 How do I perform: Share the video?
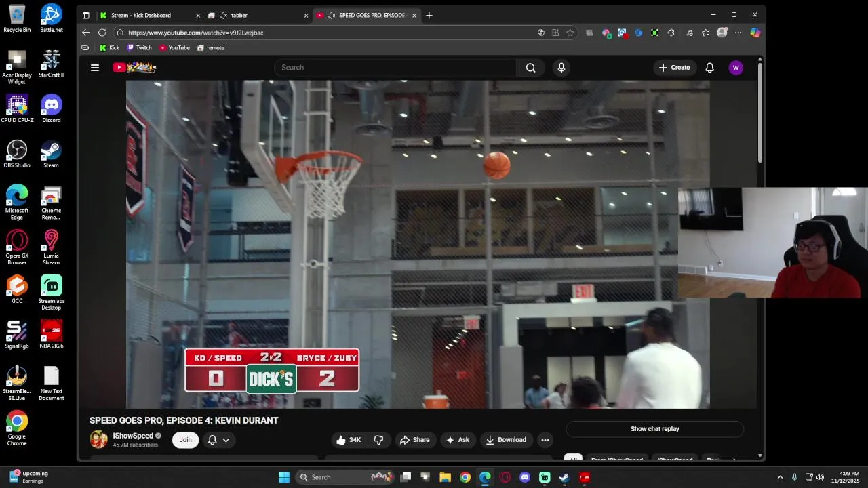[x=414, y=440]
